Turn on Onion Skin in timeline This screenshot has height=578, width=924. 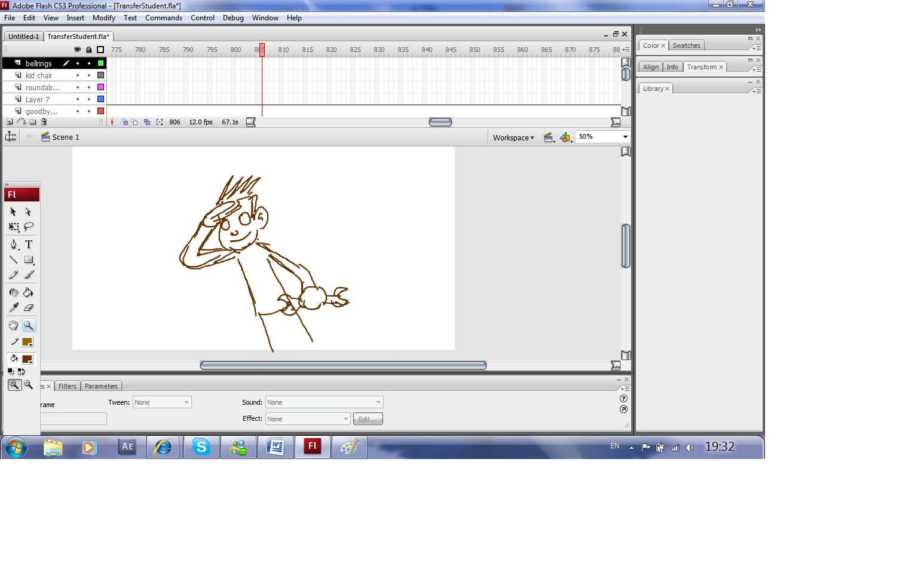tap(125, 122)
